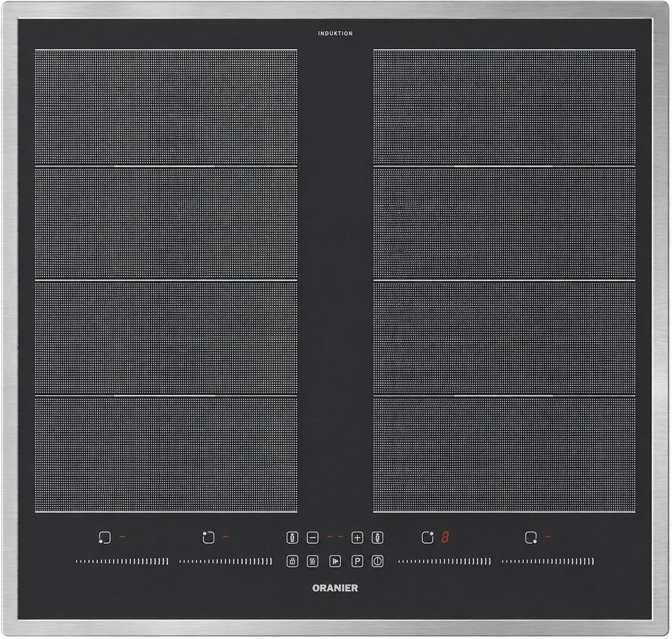Touch the slider under the red digit

point(445,561)
